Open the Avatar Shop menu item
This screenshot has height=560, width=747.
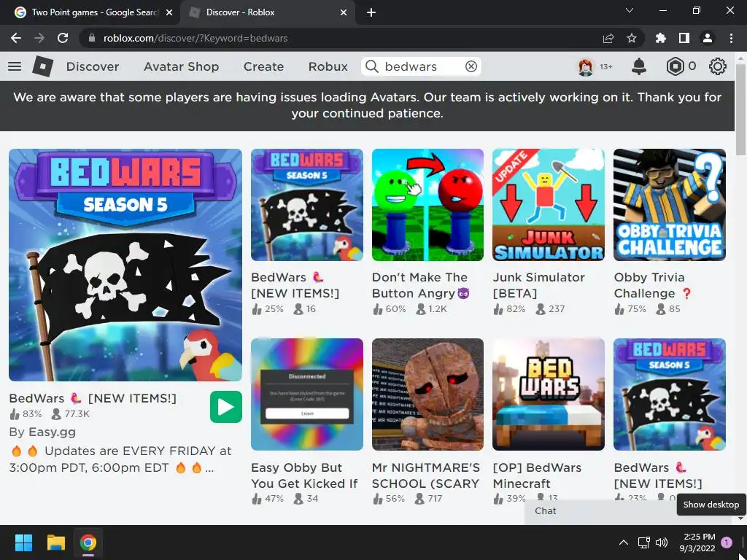coord(181,66)
